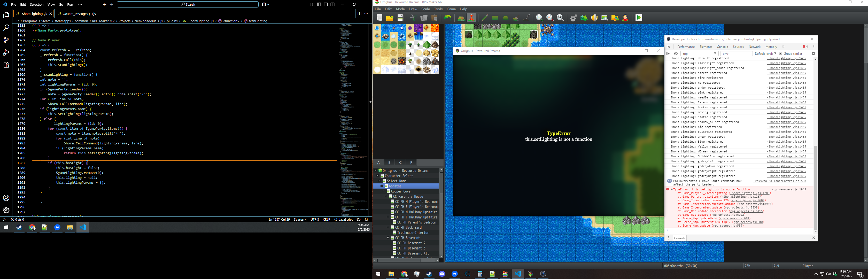Collapse CC Parent's House tree node

(386, 196)
